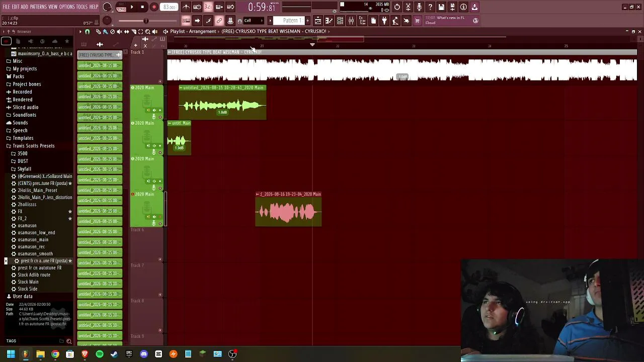Select the untitled 10-28-41 audio clip
Screen dimensions: 644x362
point(222,103)
